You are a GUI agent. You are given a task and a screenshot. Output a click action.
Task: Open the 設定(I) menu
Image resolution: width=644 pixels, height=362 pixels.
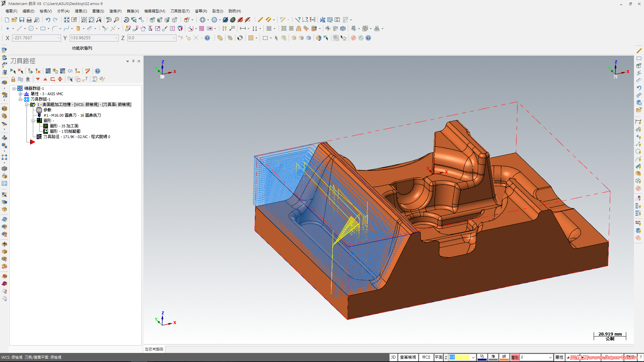tap(218, 11)
